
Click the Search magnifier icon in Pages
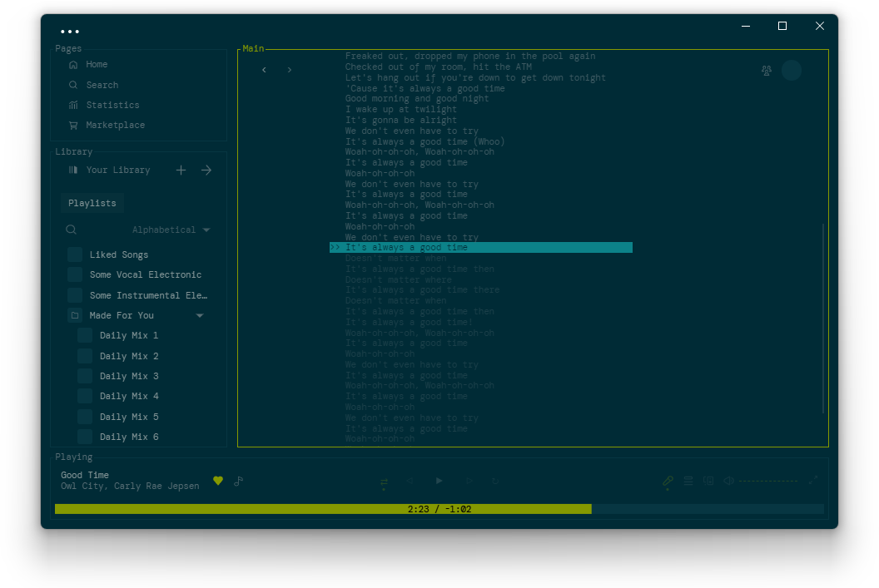[73, 85]
